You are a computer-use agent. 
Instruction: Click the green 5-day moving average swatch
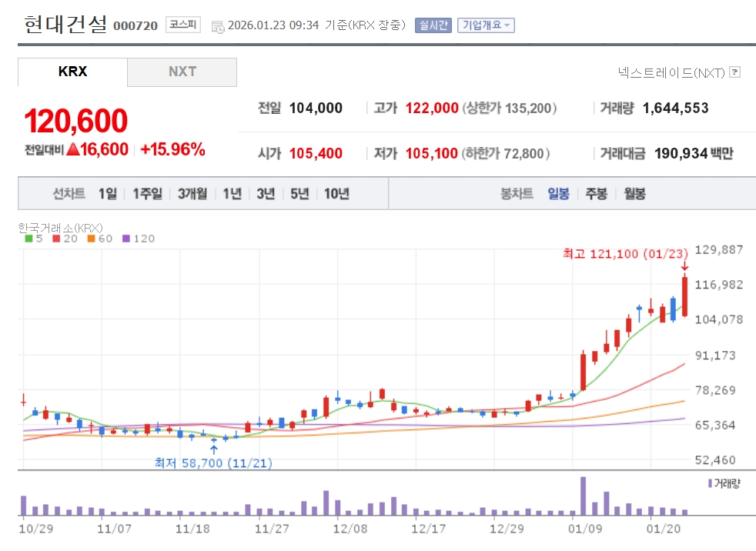point(28,239)
